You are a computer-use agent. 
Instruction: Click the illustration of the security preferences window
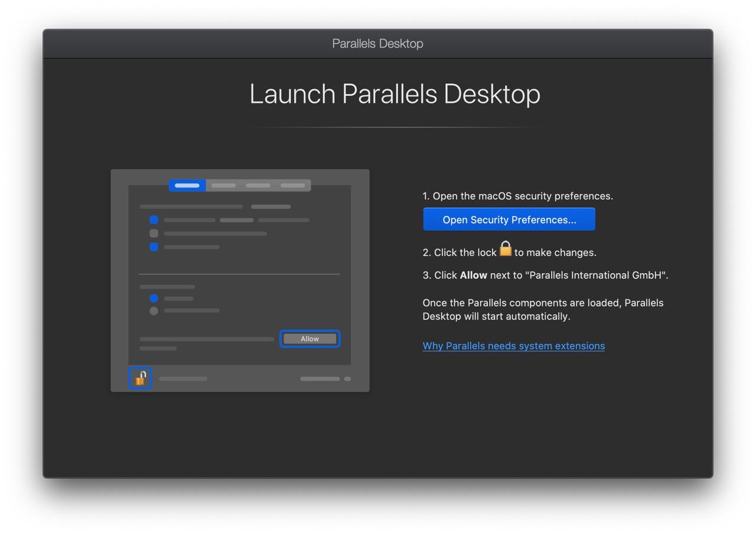(x=240, y=280)
